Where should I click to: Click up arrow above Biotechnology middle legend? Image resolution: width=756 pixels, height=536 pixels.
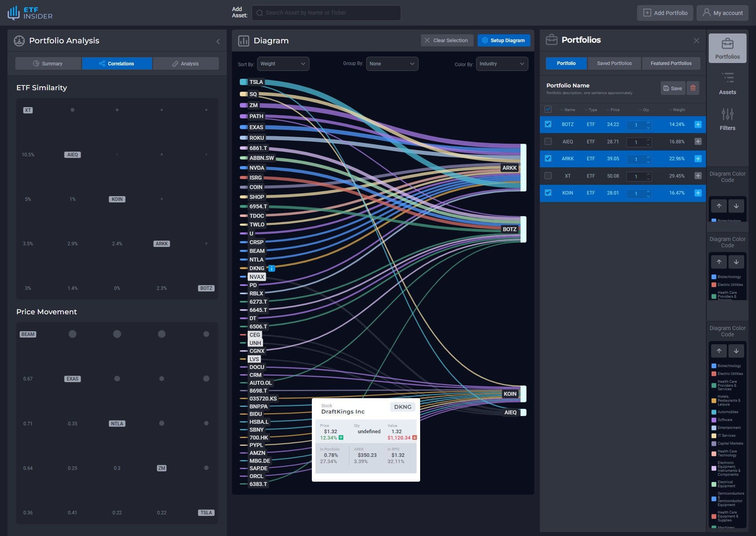719,262
